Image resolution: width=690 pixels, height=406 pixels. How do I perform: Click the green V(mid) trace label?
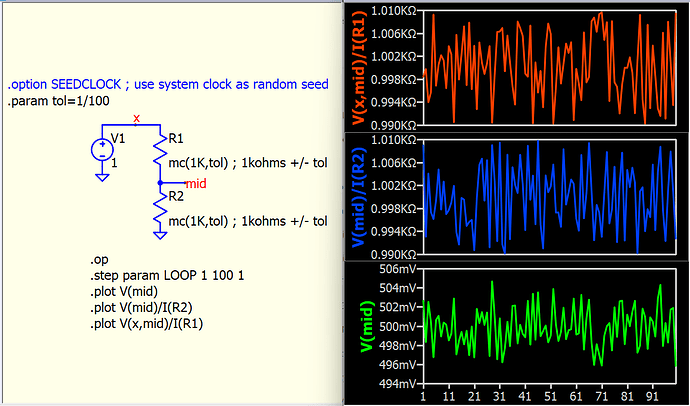point(357,325)
